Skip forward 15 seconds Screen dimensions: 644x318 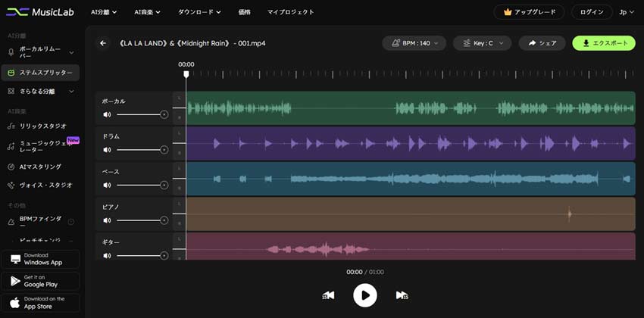point(402,295)
